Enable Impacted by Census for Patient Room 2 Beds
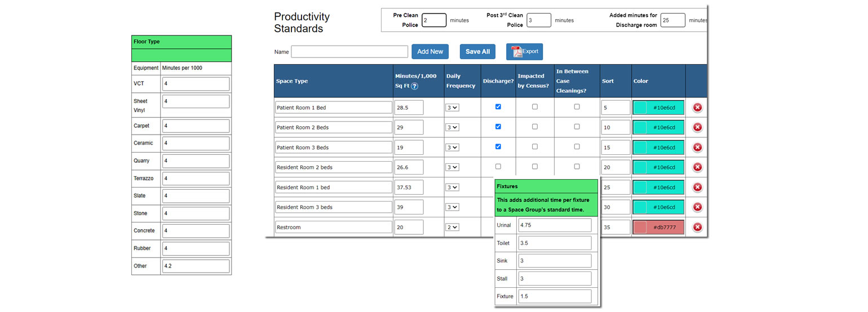This screenshot has height=312, width=868. click(535, 127)
